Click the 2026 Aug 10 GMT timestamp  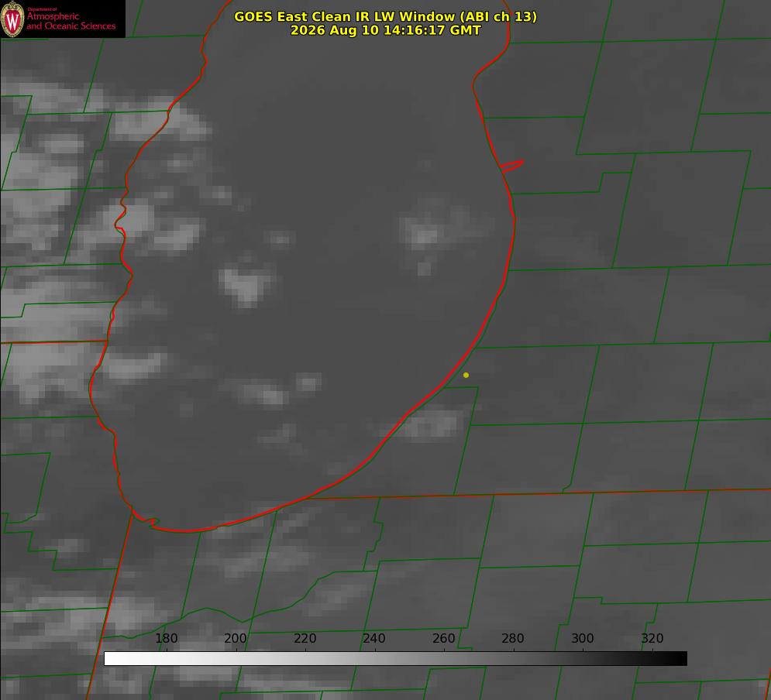point(386,30)
